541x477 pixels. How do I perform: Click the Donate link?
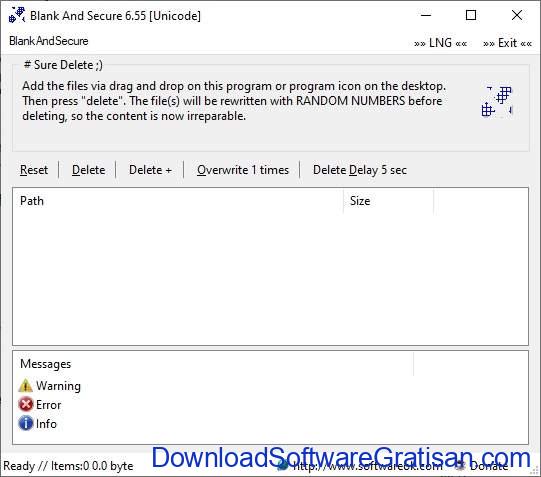coord(482,466)
